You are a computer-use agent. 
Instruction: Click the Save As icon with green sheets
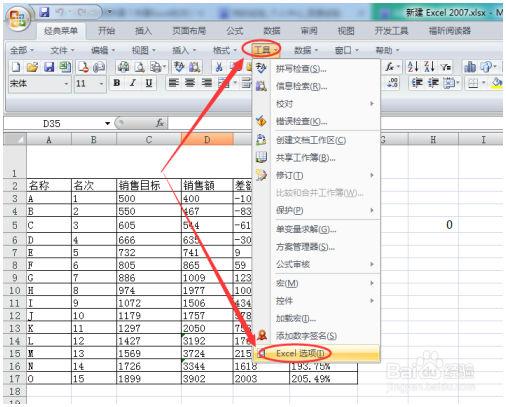point(65,68)
